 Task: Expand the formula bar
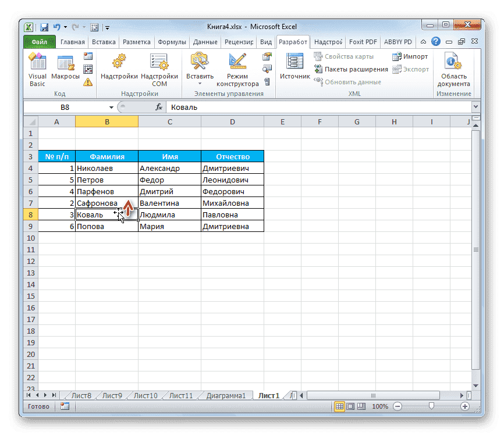pyautogui.click(x=476, y=107)
